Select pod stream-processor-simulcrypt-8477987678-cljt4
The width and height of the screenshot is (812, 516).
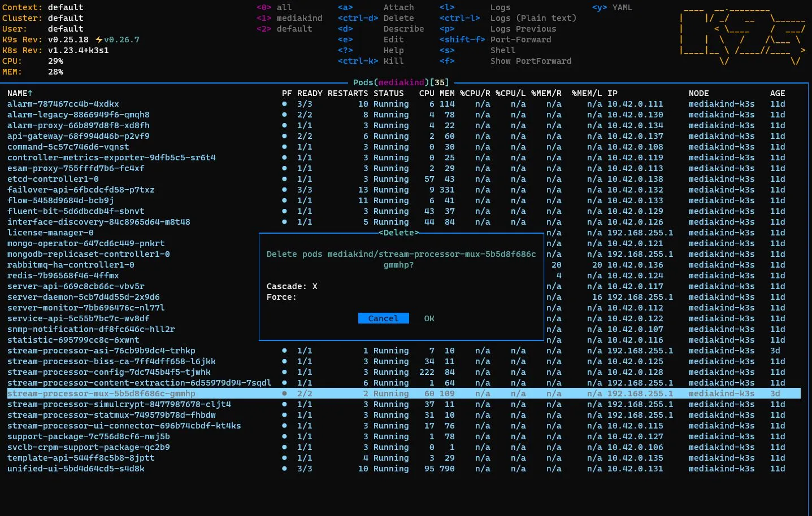[x=119, y=404]
